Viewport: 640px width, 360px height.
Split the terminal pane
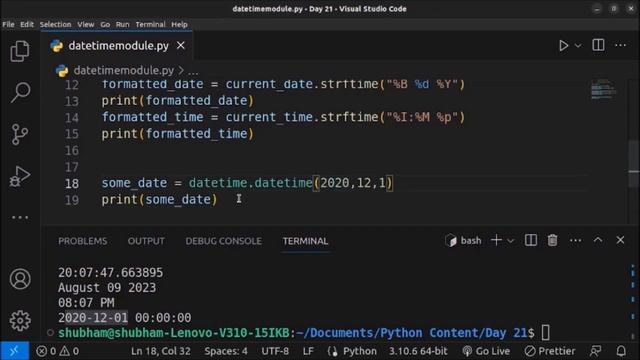[531, 240]
